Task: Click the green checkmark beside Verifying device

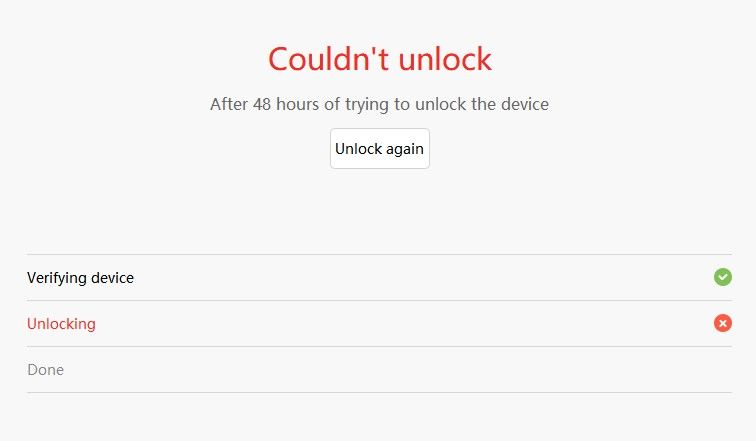Action: pos(723,277)
